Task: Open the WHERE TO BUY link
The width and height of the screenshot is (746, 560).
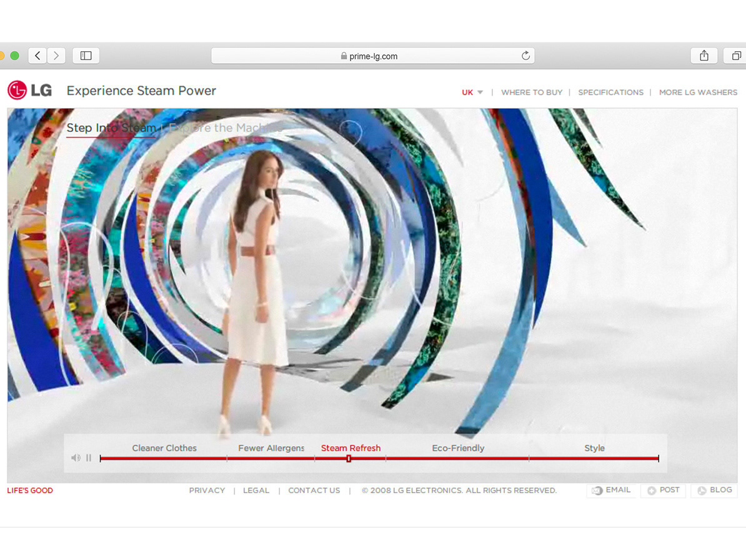Action: (532, 92)
